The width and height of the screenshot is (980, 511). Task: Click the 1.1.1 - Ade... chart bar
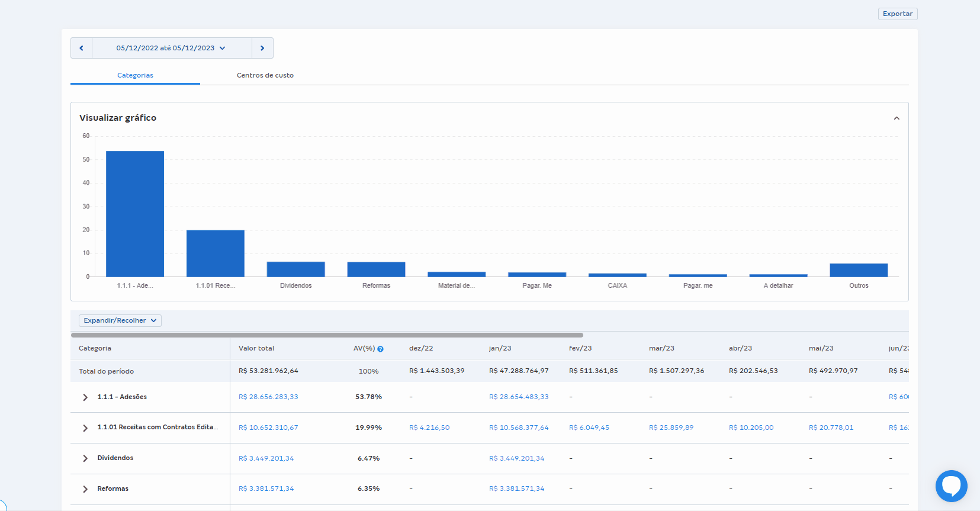click(135, 214)
